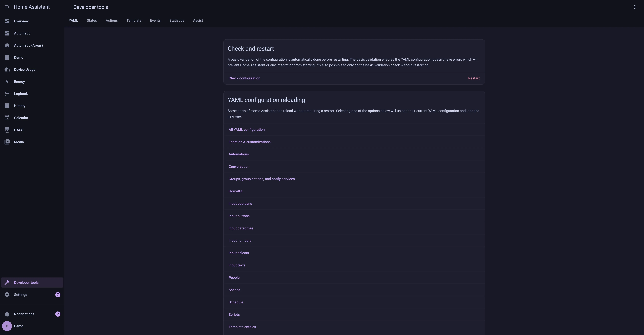Viewport: 644px width, 335px height.
Task: Click the Settings gear icon
Action: click(7, 295)
